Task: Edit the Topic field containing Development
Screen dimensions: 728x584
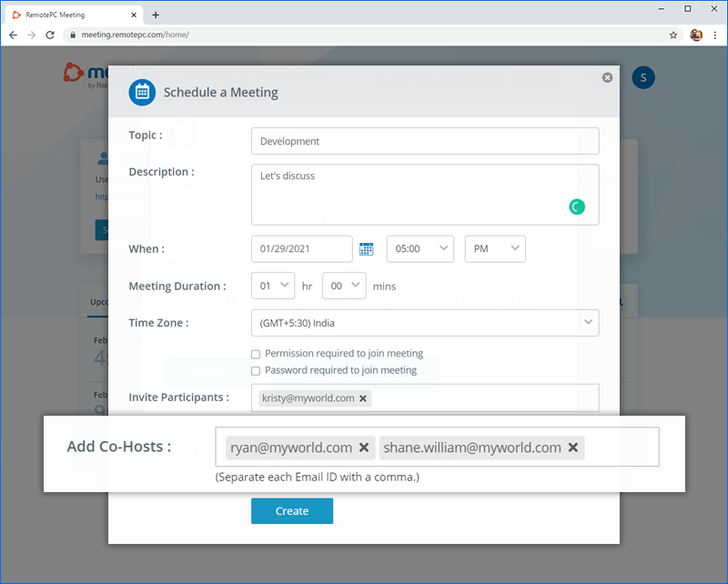Action: (x=425, y=141)
